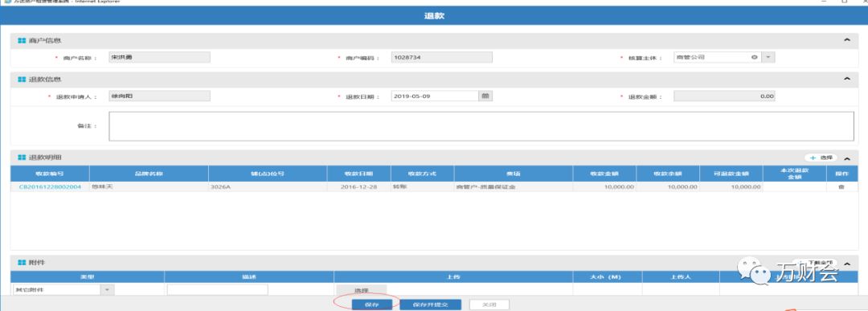Click the 关闭 button
868x311 pixels.
489,305
